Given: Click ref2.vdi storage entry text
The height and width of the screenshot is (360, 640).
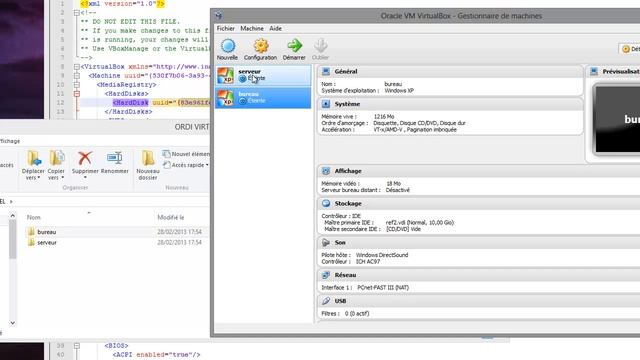Looking at the screenshot, I should pyautogui.click(x=420, y=222).
